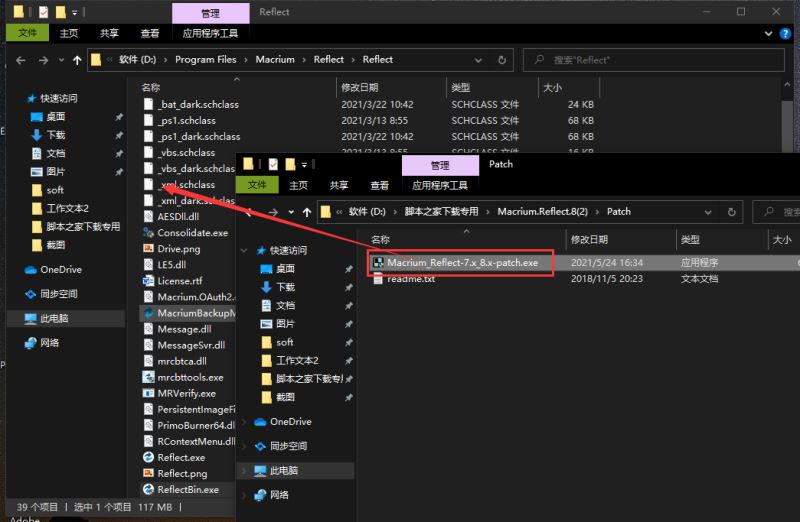The width and height of the screenshot is (800, 522).
Task: Go up one folder in Patch window
Action: (307, 212)
